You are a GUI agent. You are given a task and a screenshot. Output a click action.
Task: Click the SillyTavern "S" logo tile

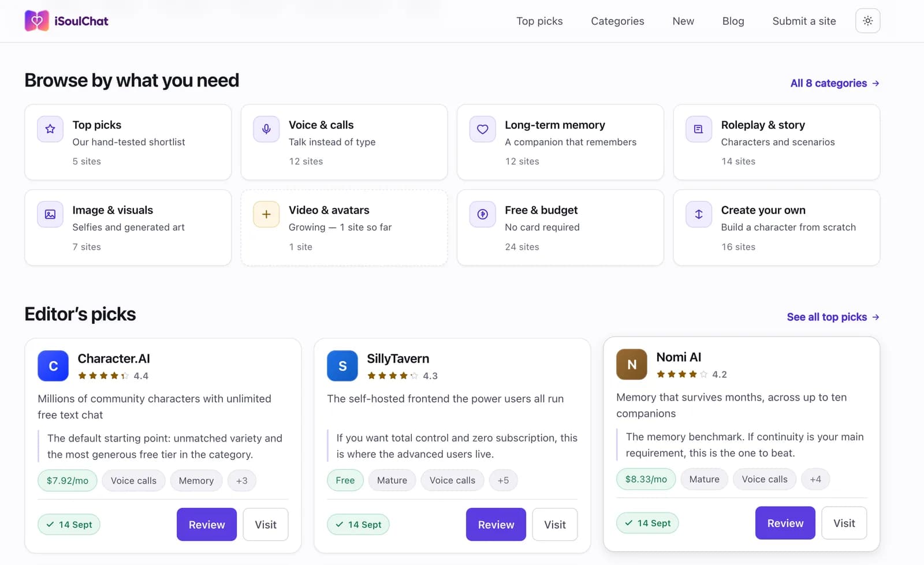(x=342, y=366)
